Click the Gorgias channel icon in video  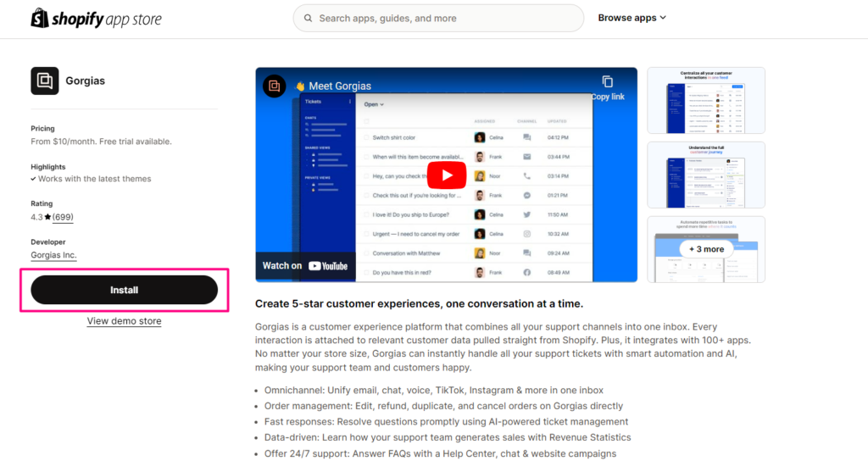pyautogui.click(x=274, y=86)
